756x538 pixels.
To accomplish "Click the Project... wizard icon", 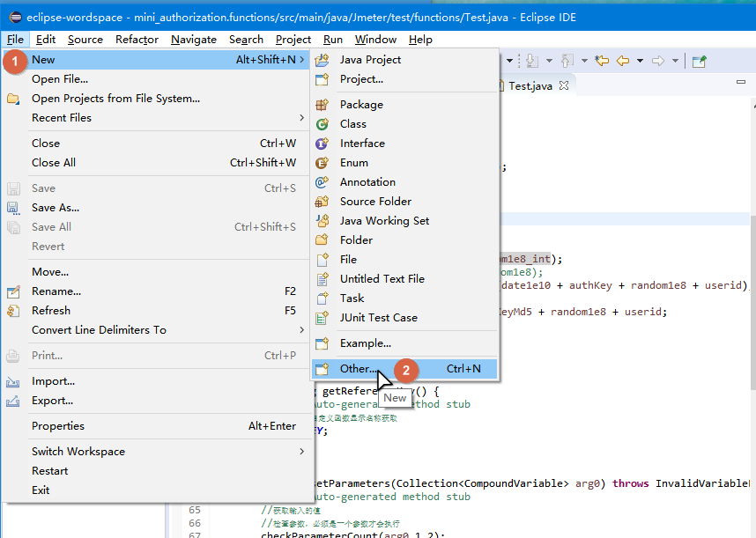I will [322, 79].
